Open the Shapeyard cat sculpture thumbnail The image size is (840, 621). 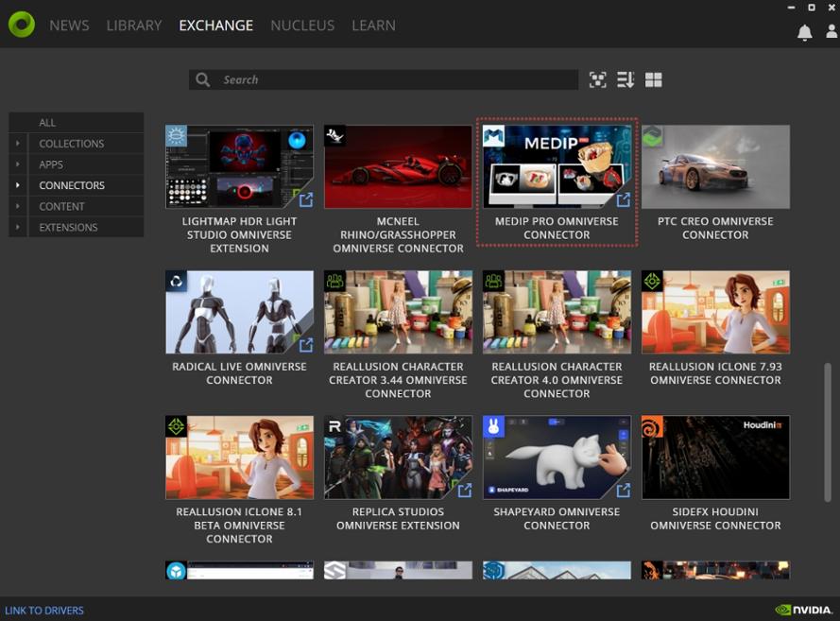point(557,457)
